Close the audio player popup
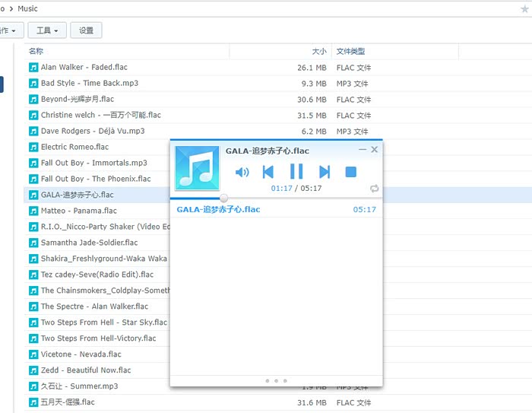 coord(374,150)
